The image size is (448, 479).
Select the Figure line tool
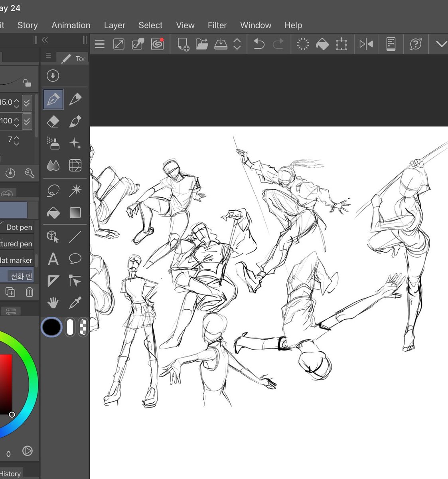pyautogui.click(x=75, y=237)
